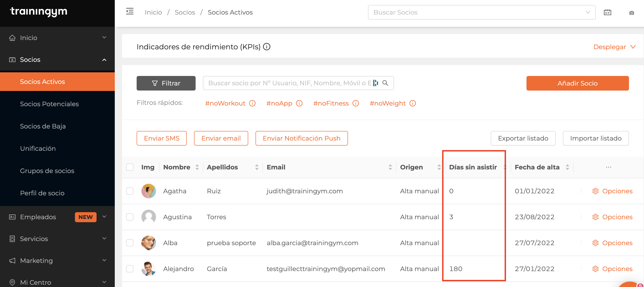Click email judith@trainingym.com cell
Image resolution: width=644 pixels, height=287 pixels.
(304, 191)
